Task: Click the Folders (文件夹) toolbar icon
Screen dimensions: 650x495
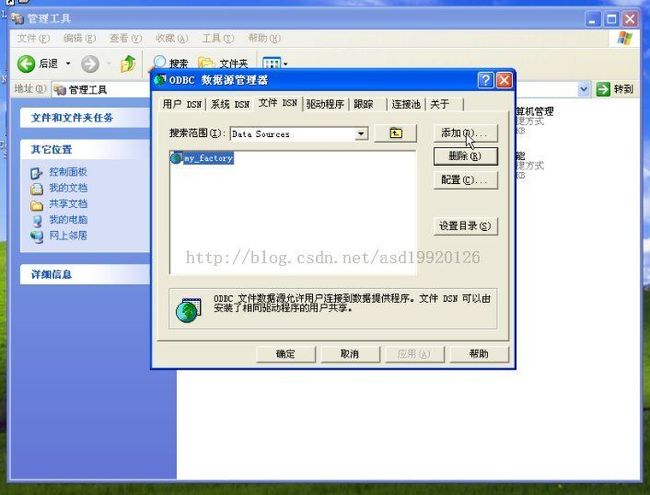Action: [206, 63]
